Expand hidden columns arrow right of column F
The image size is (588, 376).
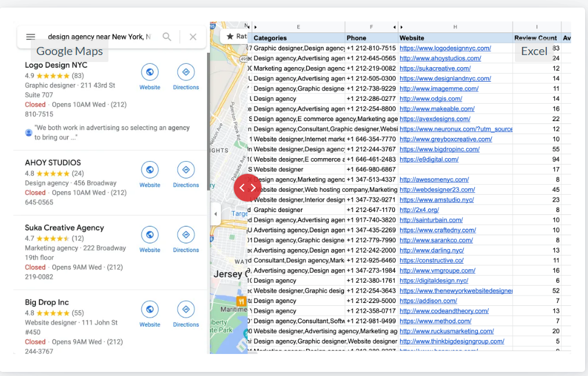click(394, 27)
